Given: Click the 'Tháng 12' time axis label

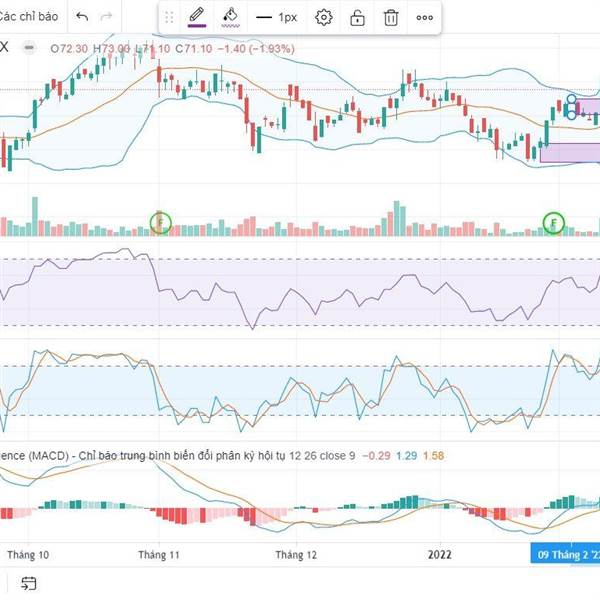Looking at the screenshot, I should click(x=296, y=554).
